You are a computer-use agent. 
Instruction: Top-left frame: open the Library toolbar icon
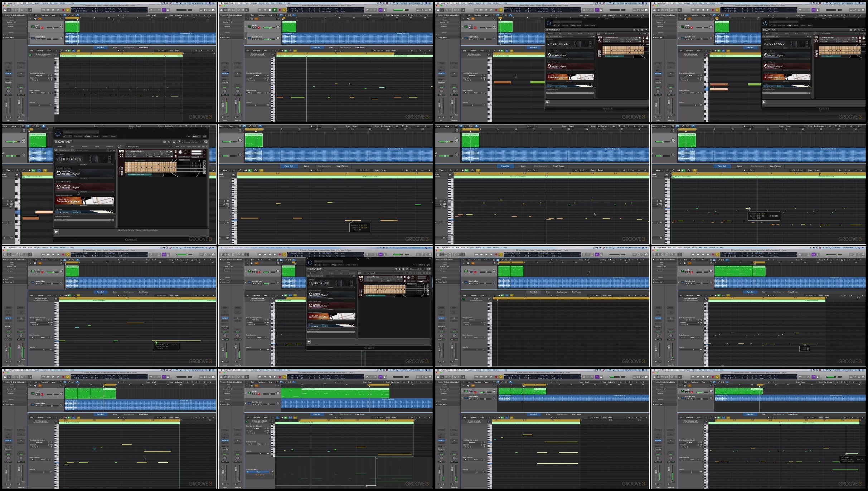[x=5, y=10]
